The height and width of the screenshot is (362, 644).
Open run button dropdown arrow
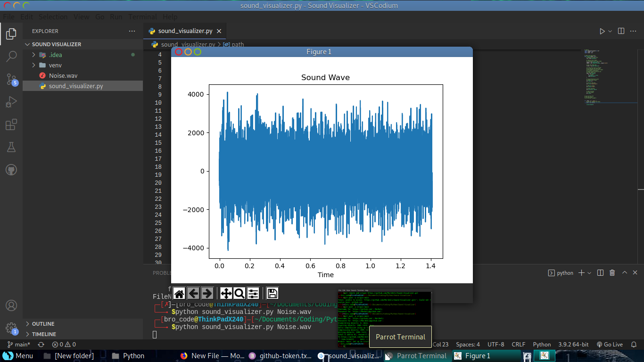(x=610, y=31)
